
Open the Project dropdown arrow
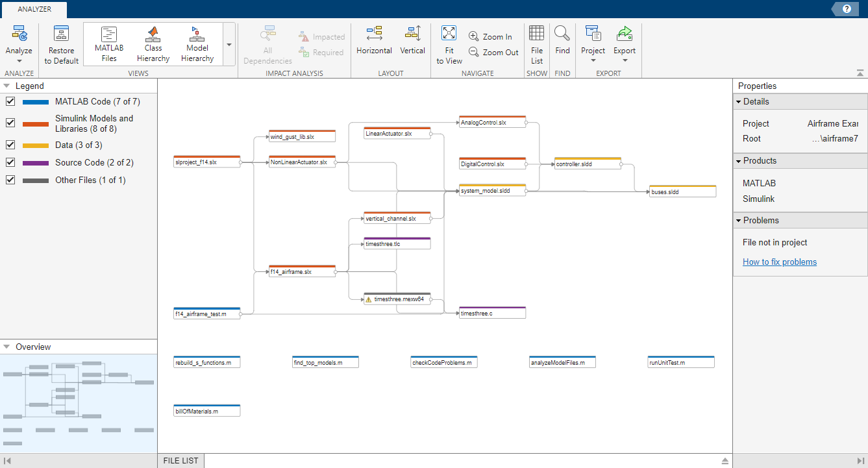tap(593, 61)
